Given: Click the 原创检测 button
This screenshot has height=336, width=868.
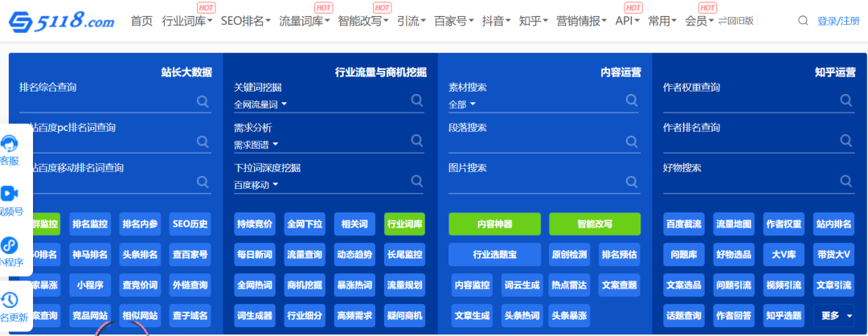Looking at the screenshot, I should tap(569, 255).
